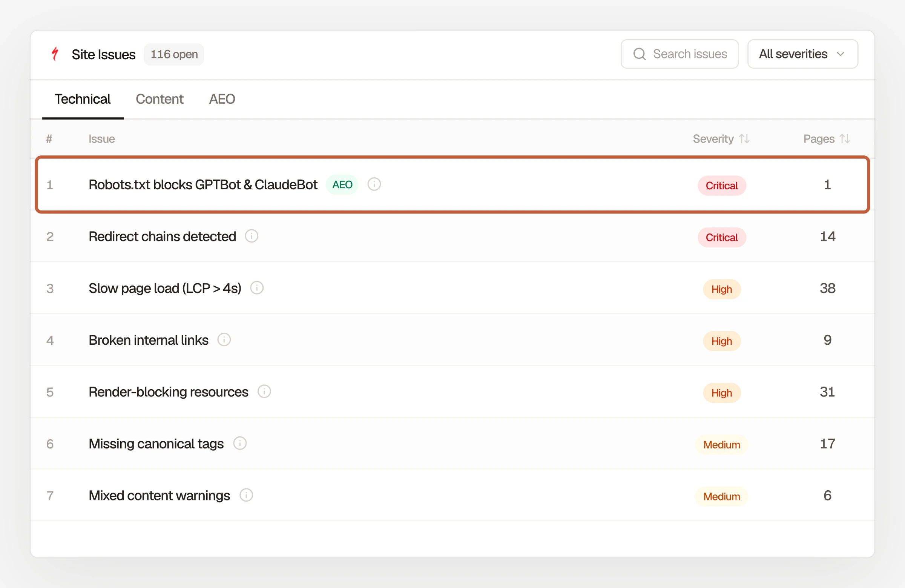
Task: Click info icon next to Redirect chains detected
Action: [252, 236]
